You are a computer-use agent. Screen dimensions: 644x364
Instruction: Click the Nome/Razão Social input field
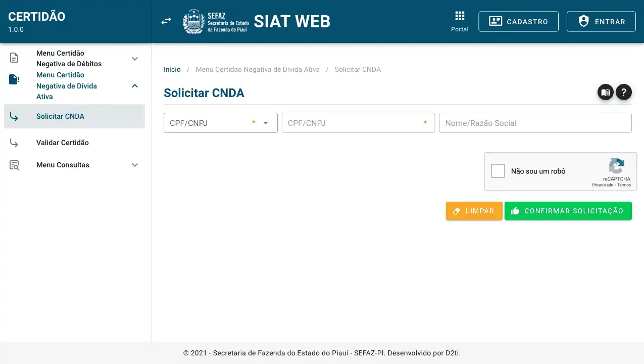tap(535, 123)
